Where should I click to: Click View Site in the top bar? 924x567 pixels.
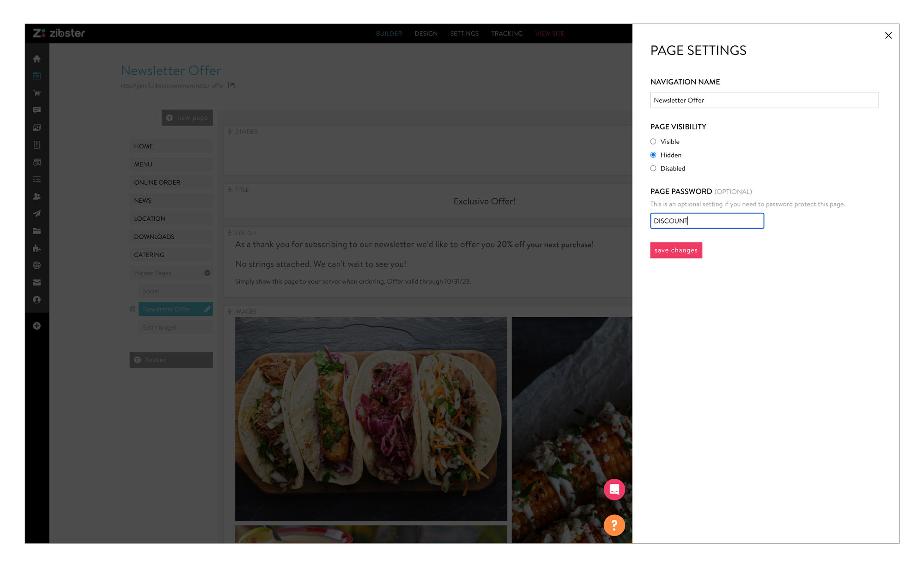click(x=550, y=34)
